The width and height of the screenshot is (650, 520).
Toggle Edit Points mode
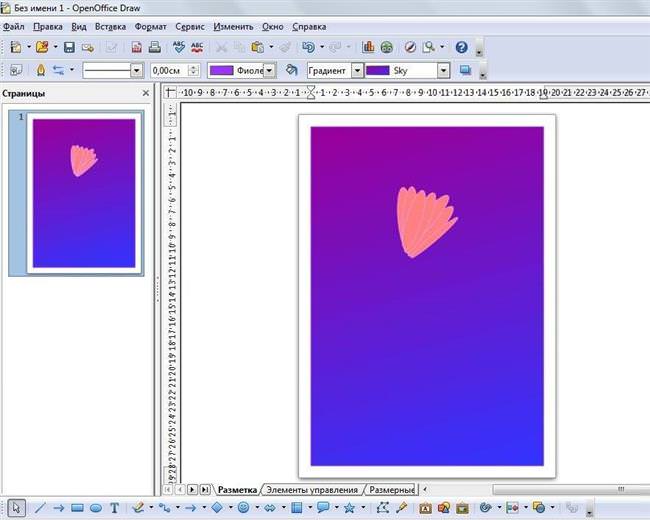383,508
